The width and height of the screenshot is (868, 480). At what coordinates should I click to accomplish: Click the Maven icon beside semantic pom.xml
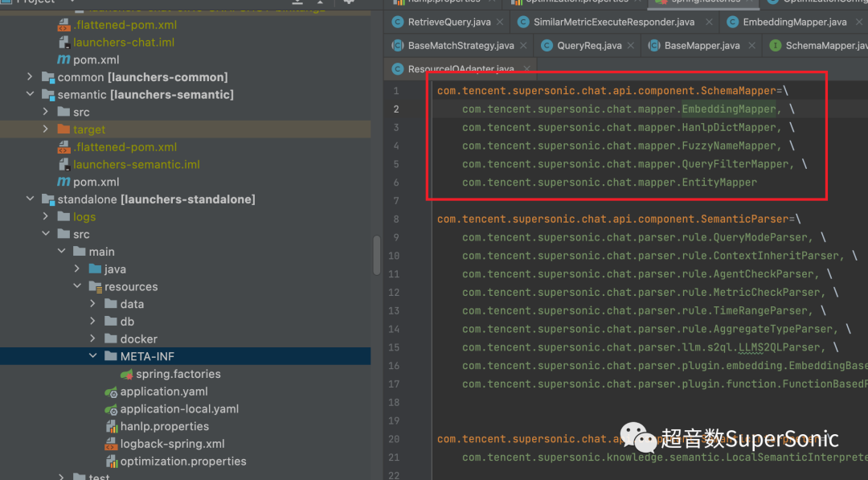pos(63,182)
